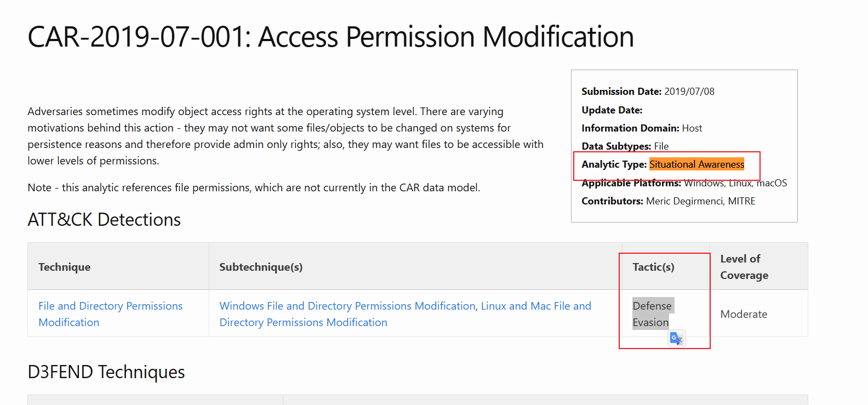Screen dimensions: 868x405
Task: Click the ATT&CK Detections heading
Action: click(104, 220)
